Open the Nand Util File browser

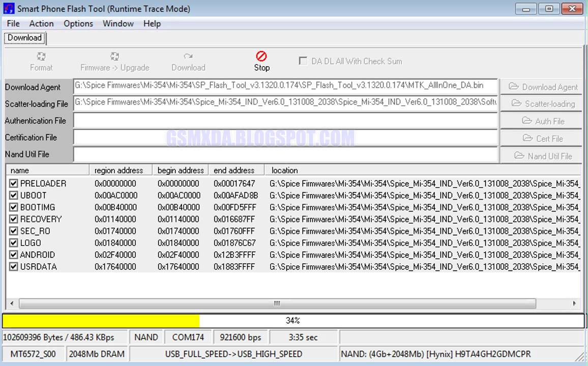[x=542, y=156]
